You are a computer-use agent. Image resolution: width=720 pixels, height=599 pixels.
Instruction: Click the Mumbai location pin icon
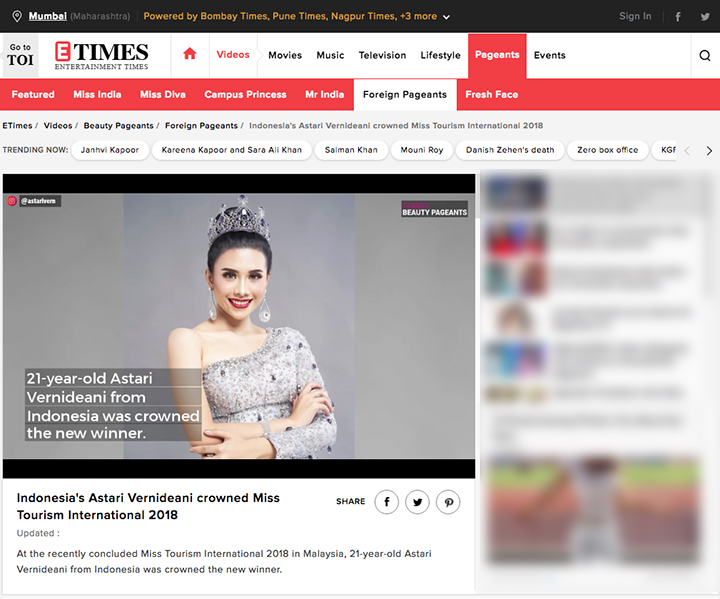click(x=15, y=17)
